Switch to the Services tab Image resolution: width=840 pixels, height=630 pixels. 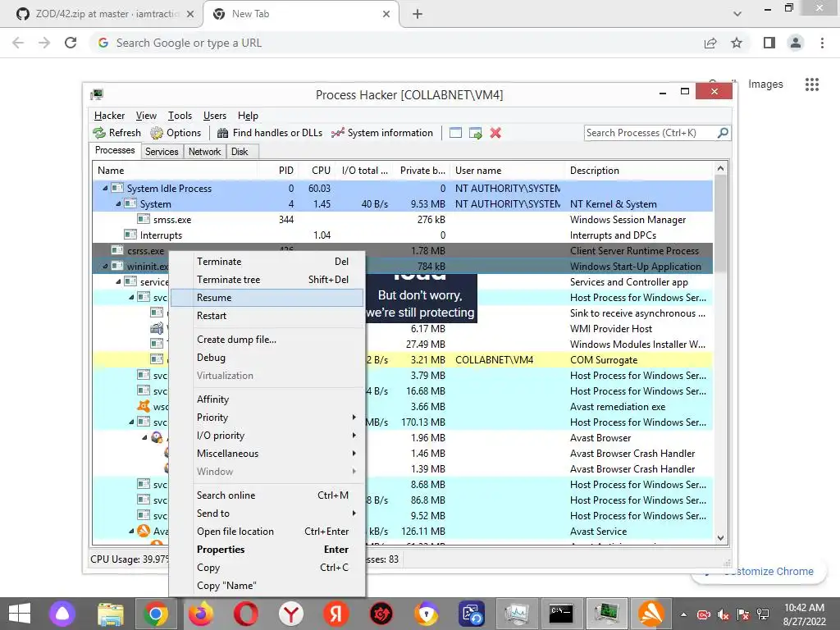(162, 152)
